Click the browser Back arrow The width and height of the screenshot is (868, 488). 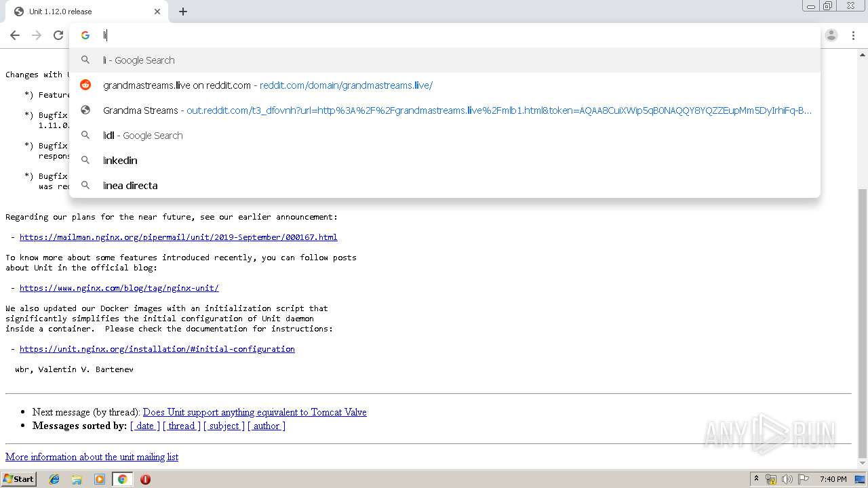pos(15,35)
